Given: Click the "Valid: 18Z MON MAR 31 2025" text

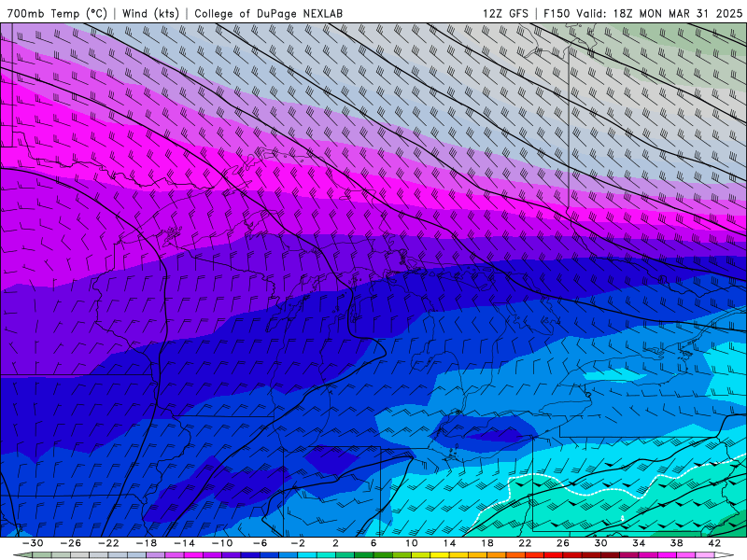Looking at the screenshot, I should coord(659,13).
